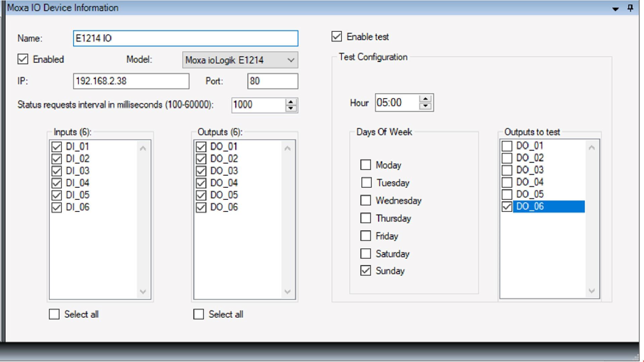Uncheck DO_02 in Outputs list
Screen dimensions: 644x362
pos(201,159)
